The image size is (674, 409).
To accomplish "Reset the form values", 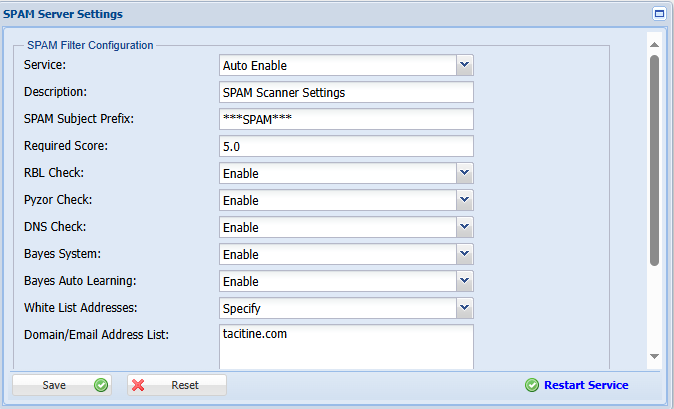I will (x=177, y=385).
